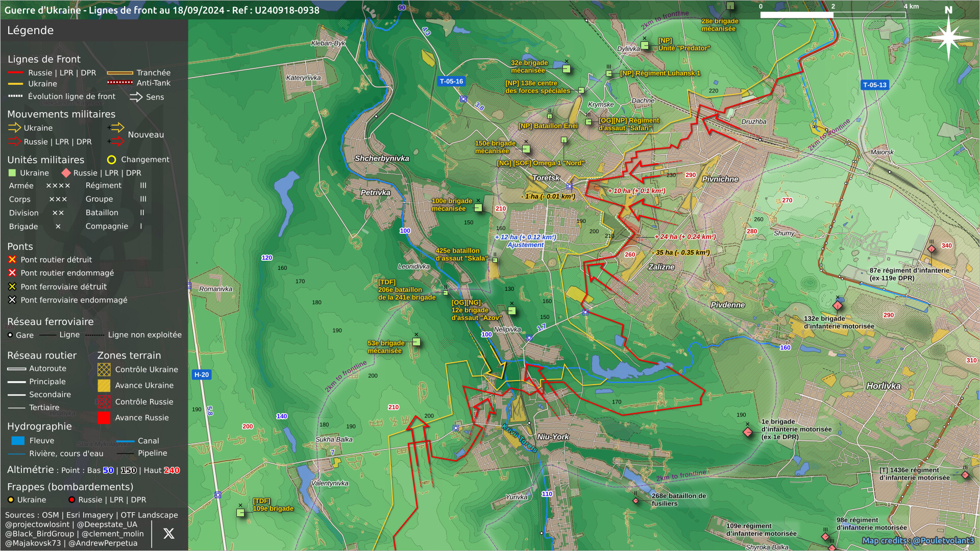This screenshot has width=980, height=551.
Task: Click the T-05-13 road label
Action: [x=874, y=85]
